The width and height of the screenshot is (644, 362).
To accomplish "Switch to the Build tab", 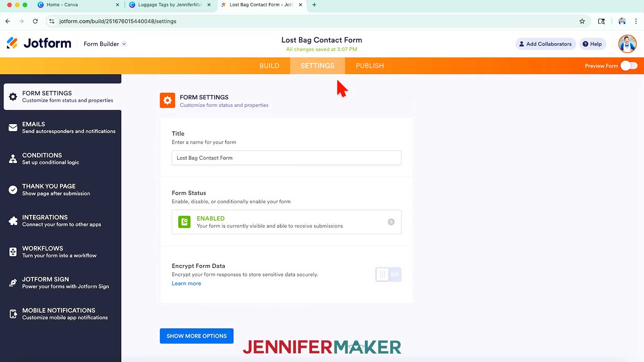I will point(269,66).
